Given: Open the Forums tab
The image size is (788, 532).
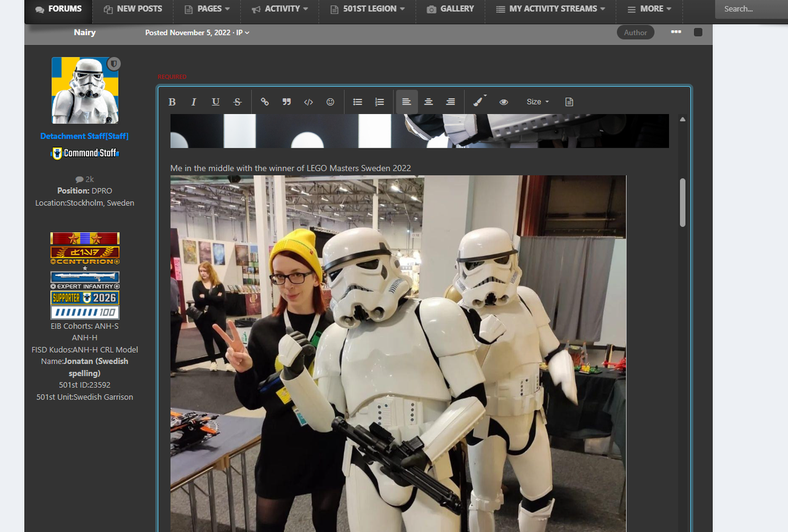Looking at the screenshot, I should [x=58, y=9].
